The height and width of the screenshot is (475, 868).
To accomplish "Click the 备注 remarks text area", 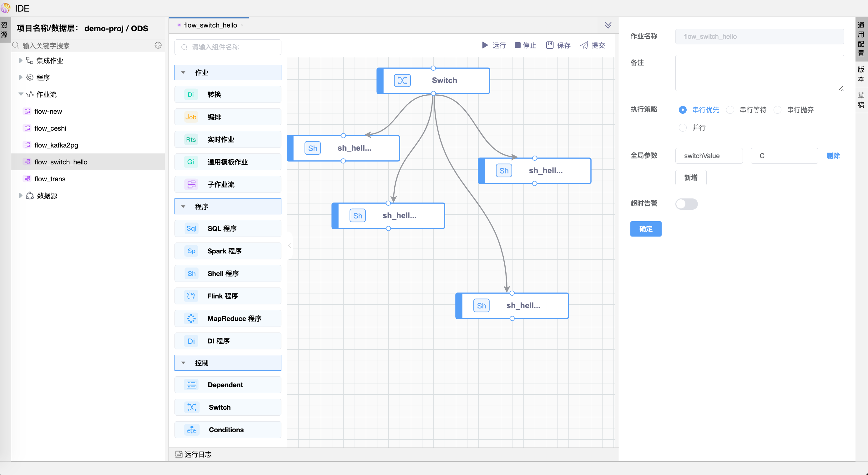I will pyautogui.click(x=759, y=73).
